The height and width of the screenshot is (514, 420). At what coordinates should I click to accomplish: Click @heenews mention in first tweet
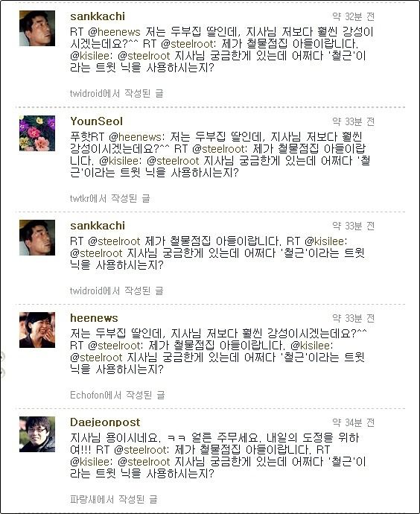point(114,32)
